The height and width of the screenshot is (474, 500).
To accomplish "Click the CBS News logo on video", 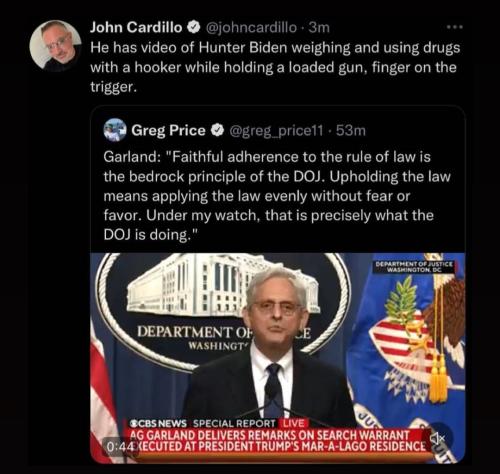I will click(159, 423).
